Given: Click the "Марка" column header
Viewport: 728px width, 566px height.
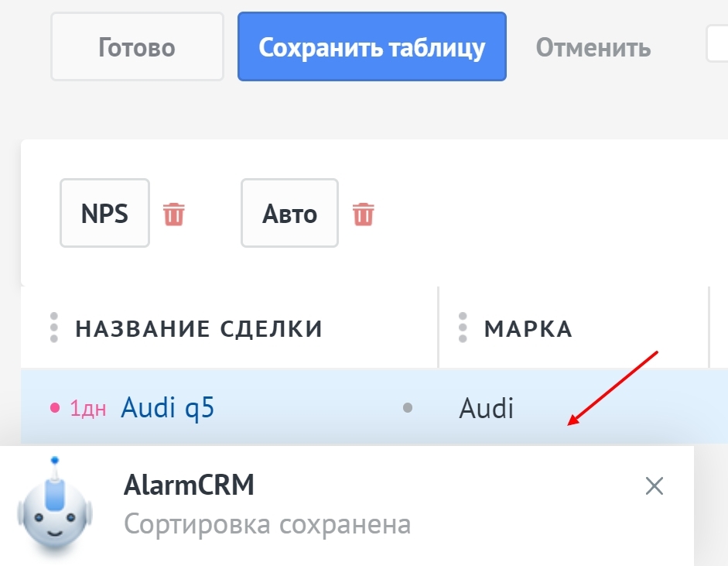Looking at the screenshot, I should coord(528,329).
